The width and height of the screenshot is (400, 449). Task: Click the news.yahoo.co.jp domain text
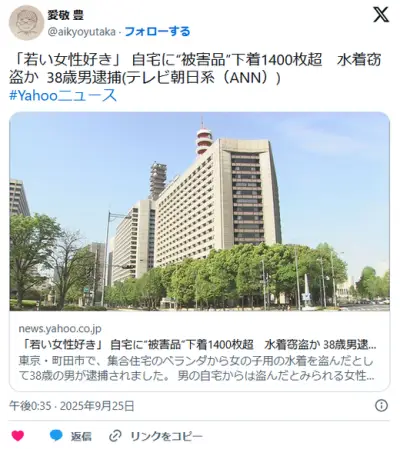coord(60,329)
